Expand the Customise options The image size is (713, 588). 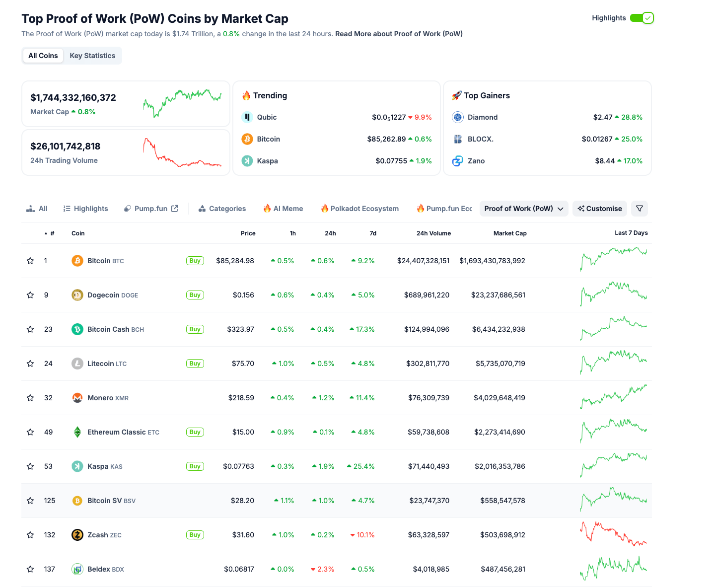[x=599, y=208]
